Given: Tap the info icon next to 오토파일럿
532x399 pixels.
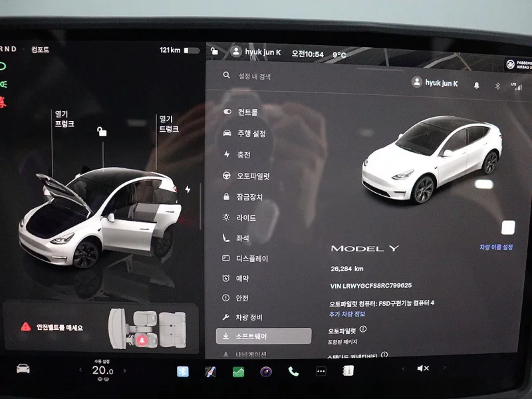Looking at the screenshot, I should pyautogui.click(x=363, y=329).
